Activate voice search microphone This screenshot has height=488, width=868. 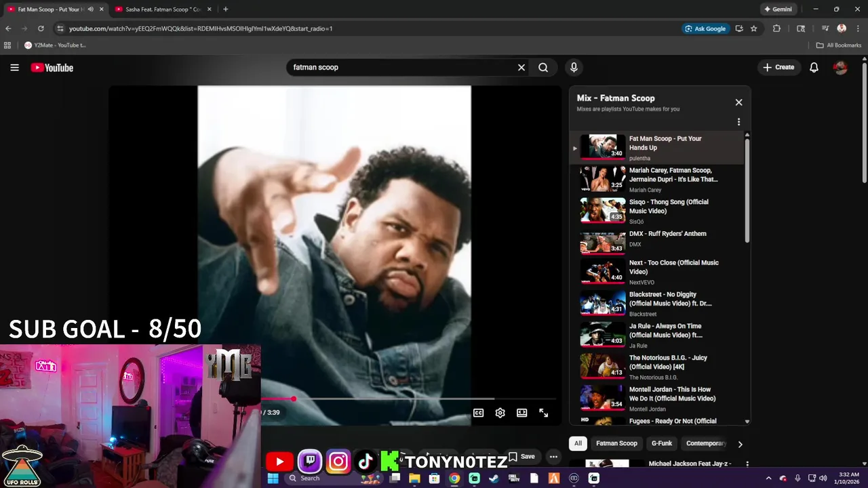574,67
